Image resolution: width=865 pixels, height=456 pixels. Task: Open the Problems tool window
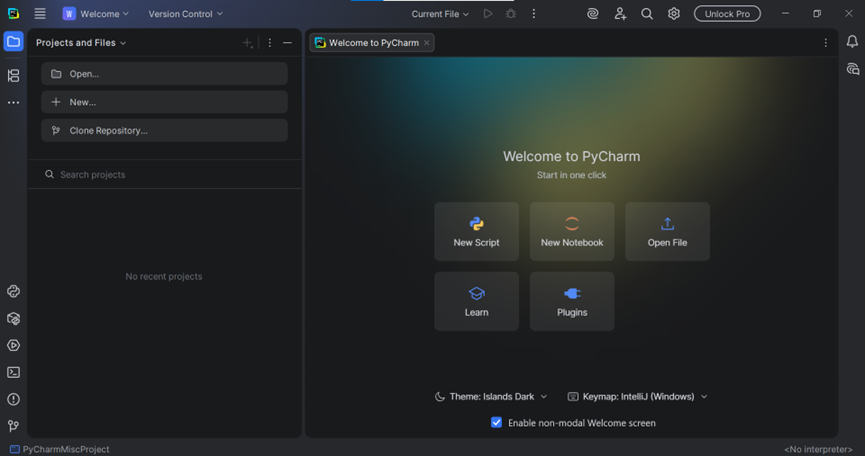point(13,399)
